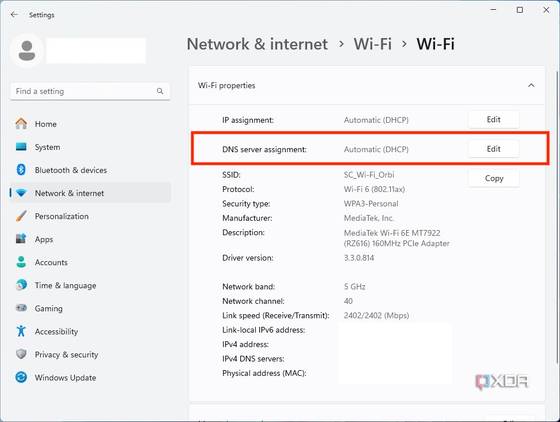This screenshot has height=422, width=560.
Task: Go to Bluetooth & devices
Action: tap(90, 170)
